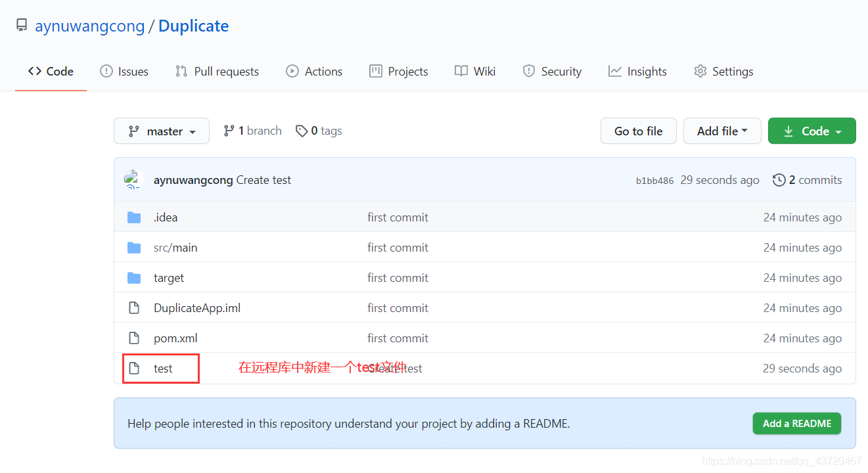Click 29 seconds ago in test row
Image resolution: width=868 pixels, height=473 pixels.
(x=802, y=368)
